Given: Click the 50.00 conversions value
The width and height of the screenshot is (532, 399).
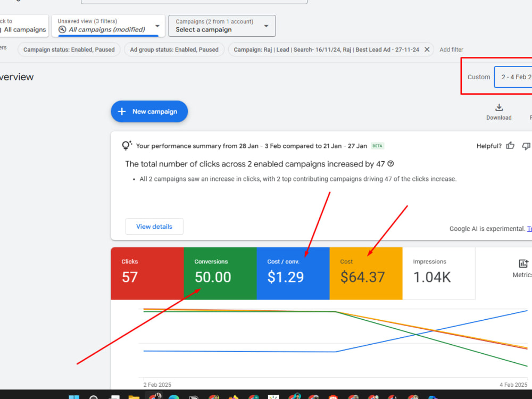Looking at the screenshot, I should pyautogui.click(x=213, y=277).
